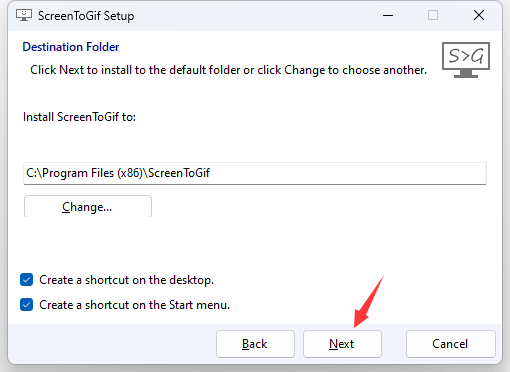Click the ScreenToGif monitor icon in title bar

coord(24,15)
